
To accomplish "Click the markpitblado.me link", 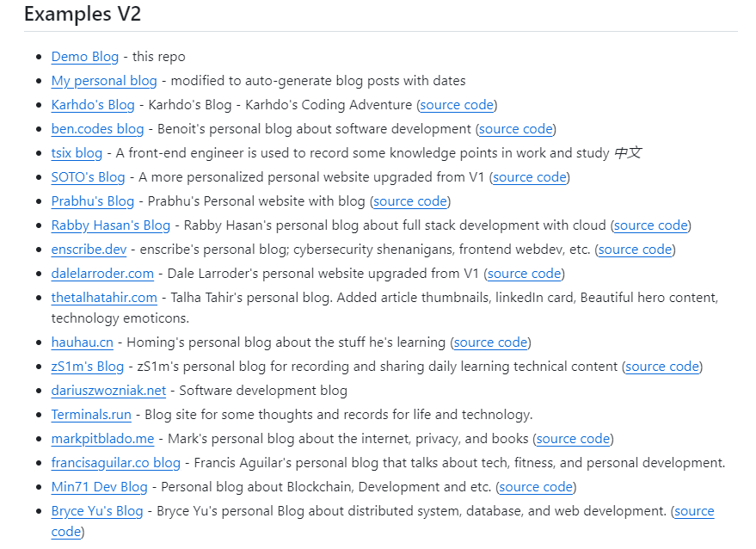I will [102, 439].
